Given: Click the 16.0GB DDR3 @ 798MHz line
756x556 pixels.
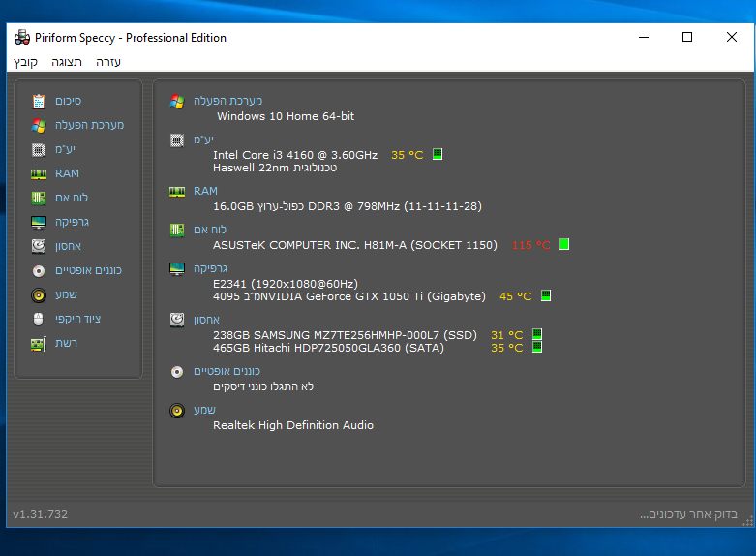Looking at the screenshot, I should (348, 206).
